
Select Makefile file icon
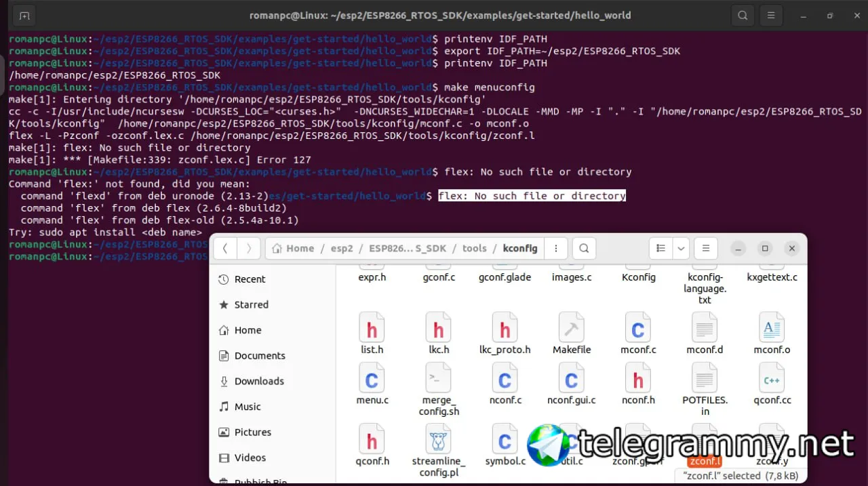572,328
